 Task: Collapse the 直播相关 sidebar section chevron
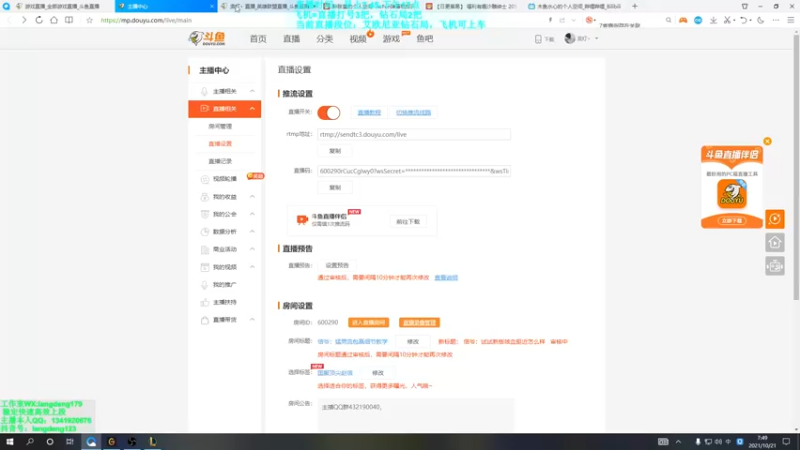252,109
